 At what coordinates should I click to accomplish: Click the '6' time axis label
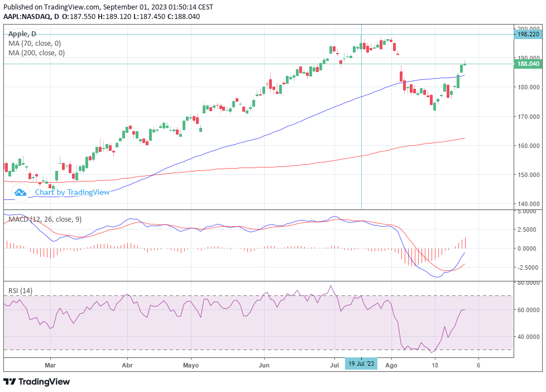(478, 365)
